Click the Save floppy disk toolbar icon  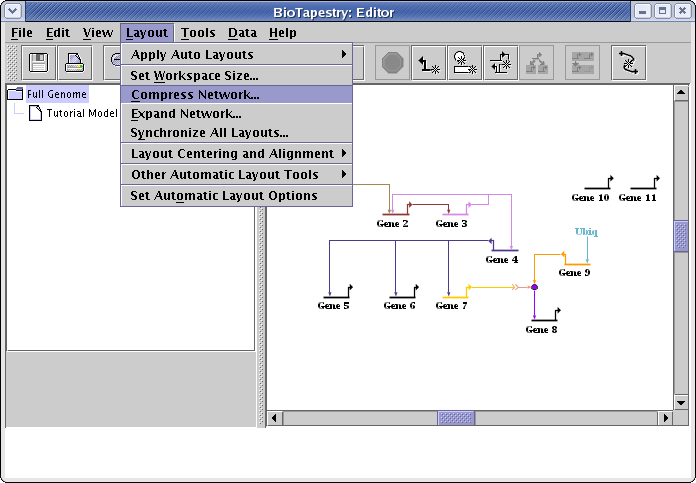click(40, 64)
